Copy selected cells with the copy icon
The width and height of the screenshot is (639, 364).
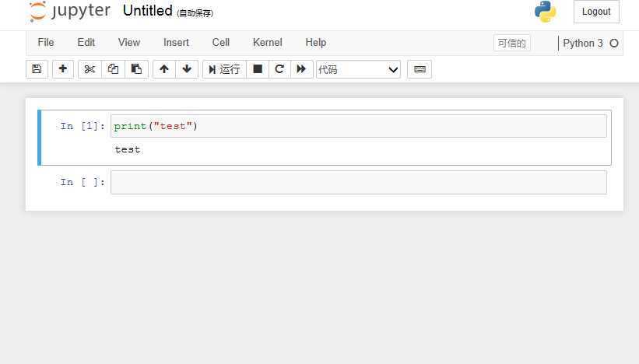click(113, 69)
